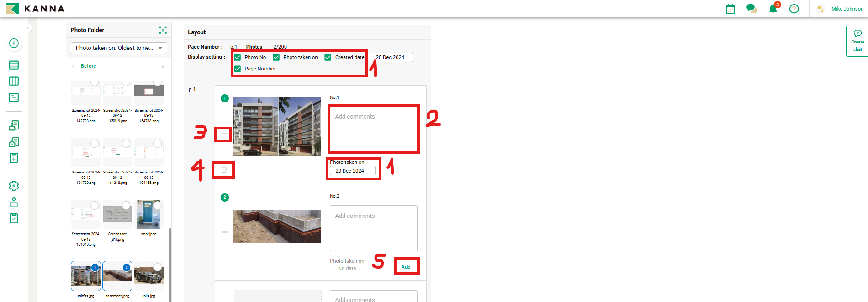Screen dimensions: 868x302
Task: Click the notification bell icon
Action: click(773, 9)
